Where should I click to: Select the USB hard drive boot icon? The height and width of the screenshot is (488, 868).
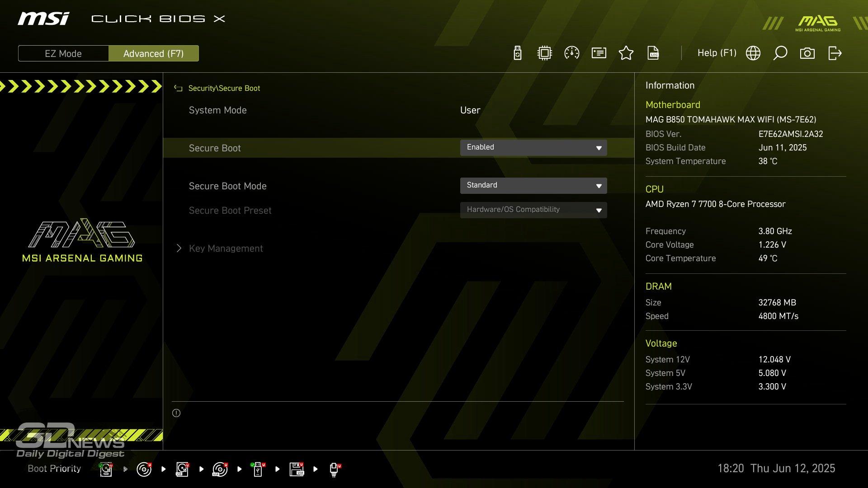pyautogui.click(x=182, y=469)
